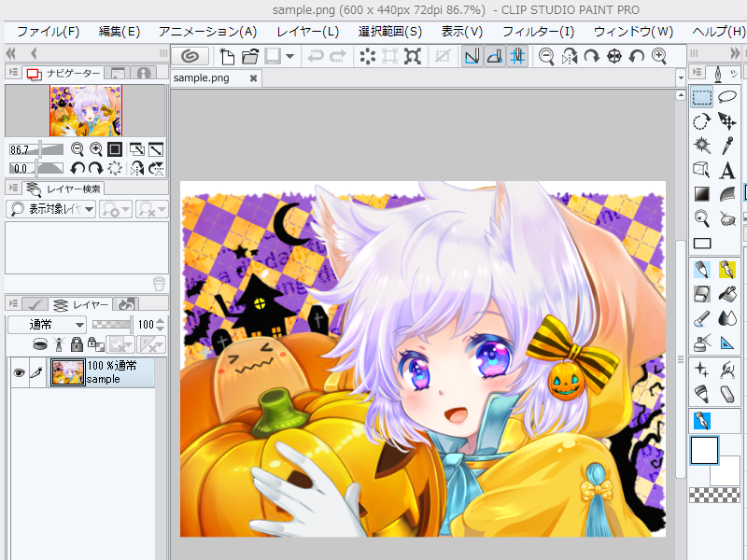The width and height of the screenshot is (747, 560).
Task: Select the Eraser tool at palette bottom
Action: click(x=727, y=394)
